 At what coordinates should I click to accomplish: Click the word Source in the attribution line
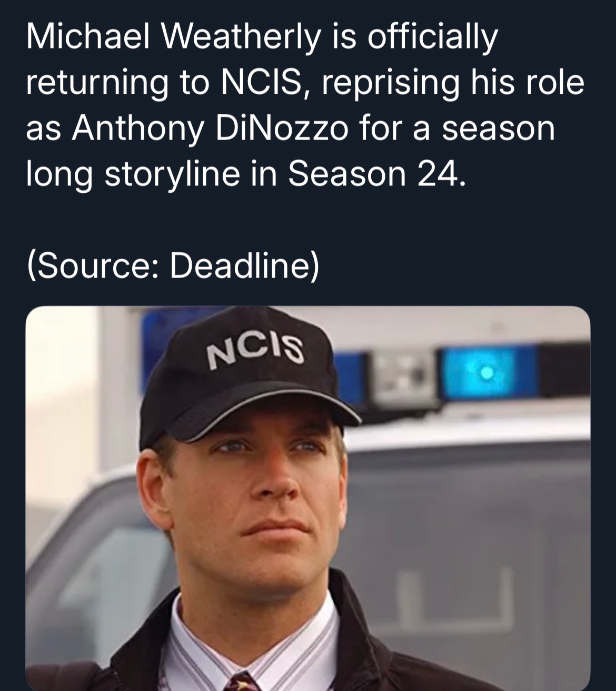point(93,266)
